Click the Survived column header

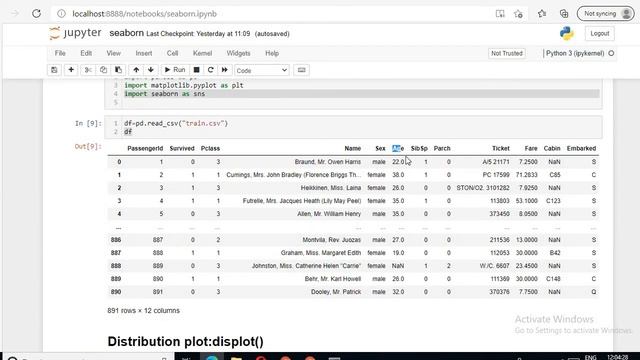point(182,149)
